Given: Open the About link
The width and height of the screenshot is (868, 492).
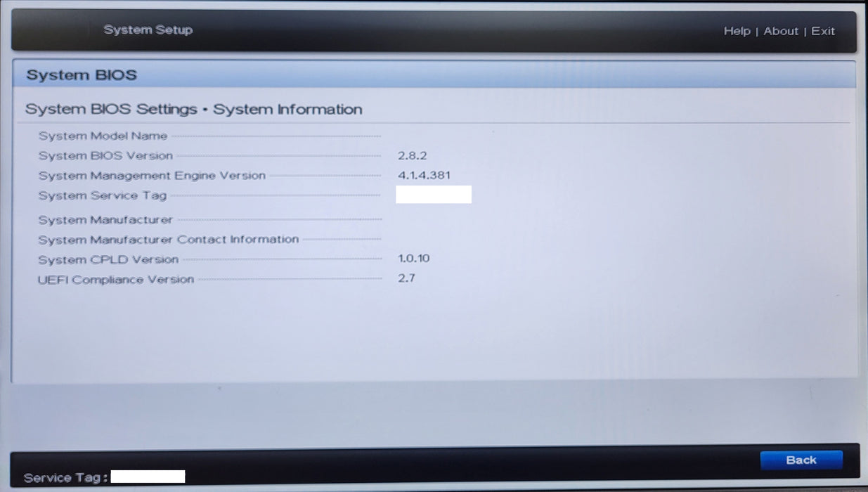Looking at the screenshot, I should coord(781,31).
